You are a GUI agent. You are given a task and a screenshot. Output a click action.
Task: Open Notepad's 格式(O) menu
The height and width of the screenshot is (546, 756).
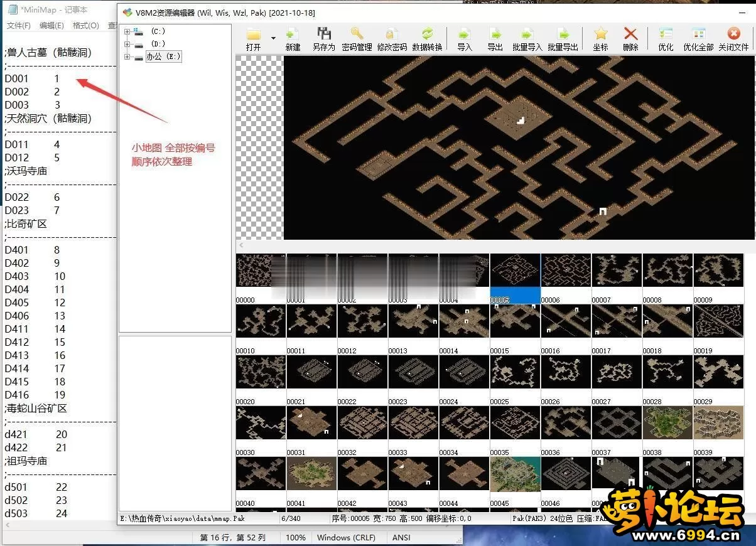[86, 26]
